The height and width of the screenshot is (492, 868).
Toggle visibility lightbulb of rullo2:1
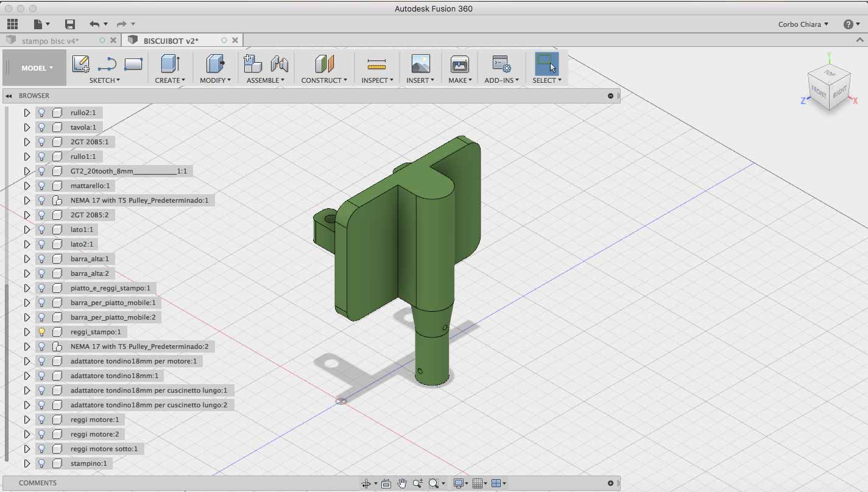[x=41, y=113]
